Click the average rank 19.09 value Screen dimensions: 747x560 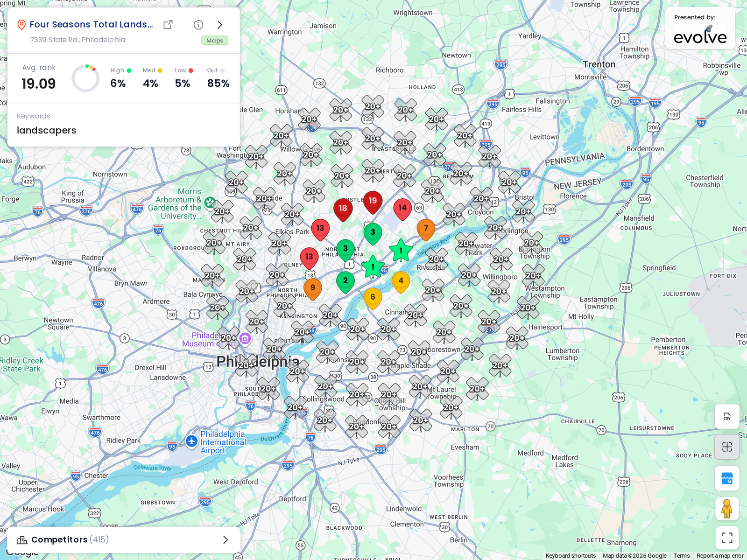(39, 84)
